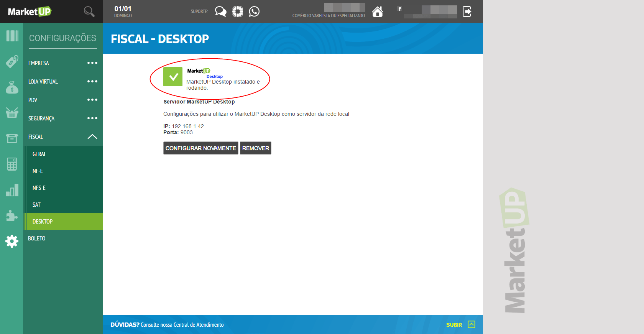Viewport: 644px width, 334px height.
Task: Open the barcode sidebar icon
Action: point(12,36)
